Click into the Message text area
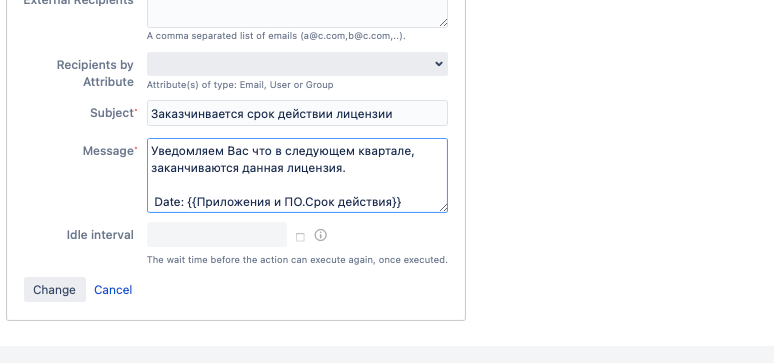This screenshot has height=363, width=774. [297, 175]
